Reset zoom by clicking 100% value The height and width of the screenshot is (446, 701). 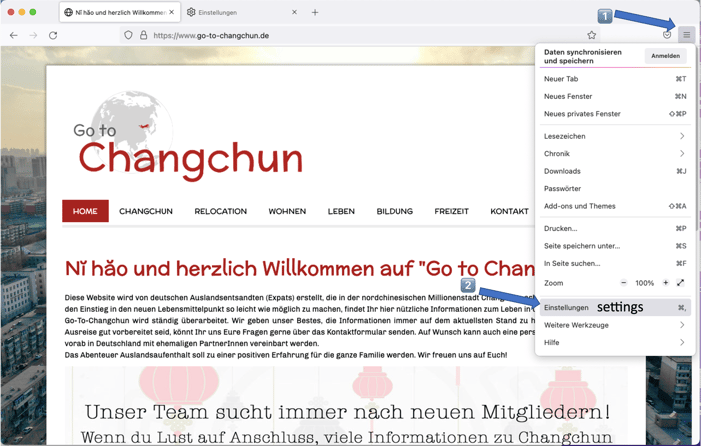click(x=644, y=283)
